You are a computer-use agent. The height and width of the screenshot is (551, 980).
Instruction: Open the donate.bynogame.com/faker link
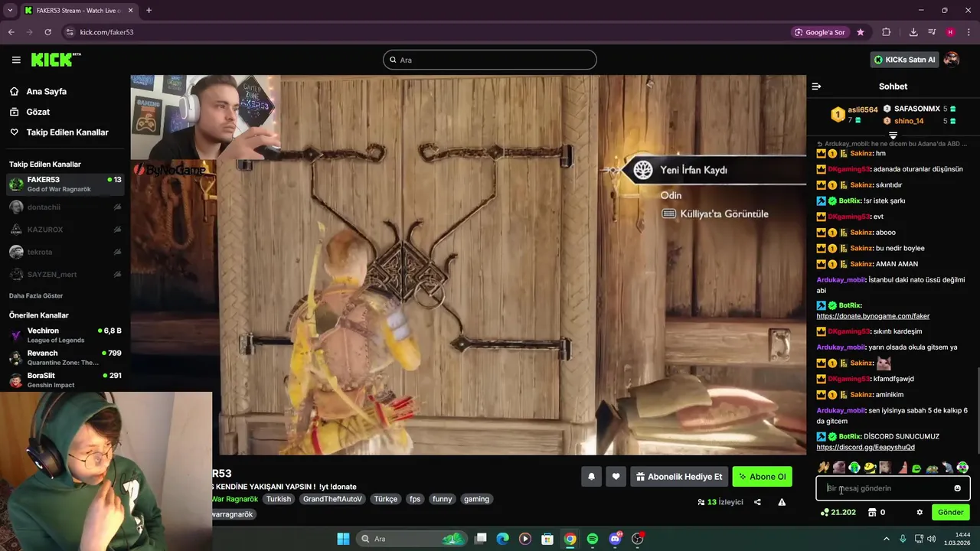point(873,316)
